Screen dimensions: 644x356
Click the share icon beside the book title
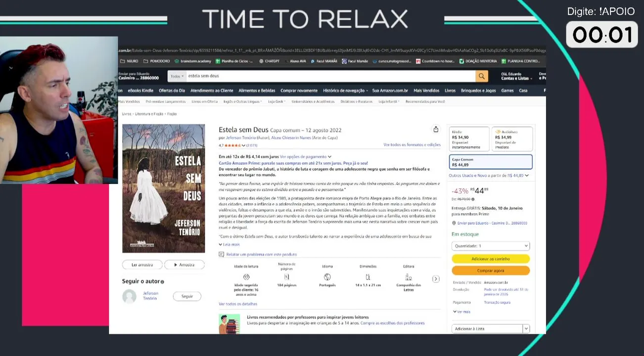[436, 130]
